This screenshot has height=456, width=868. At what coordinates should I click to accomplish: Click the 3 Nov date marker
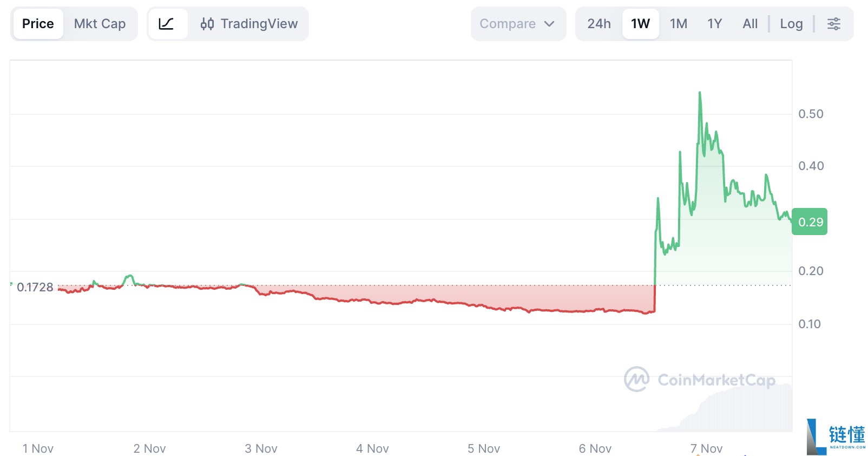click(x=261, y=448)
